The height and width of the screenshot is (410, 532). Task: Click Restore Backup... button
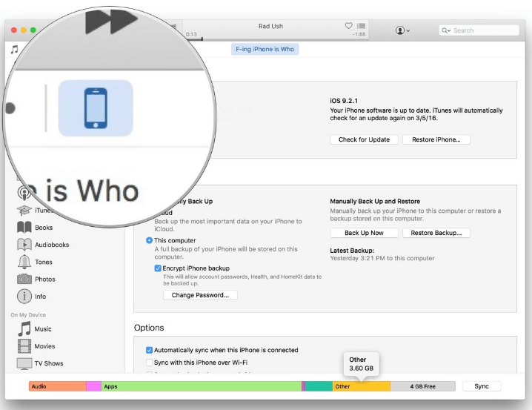(436, 233)
